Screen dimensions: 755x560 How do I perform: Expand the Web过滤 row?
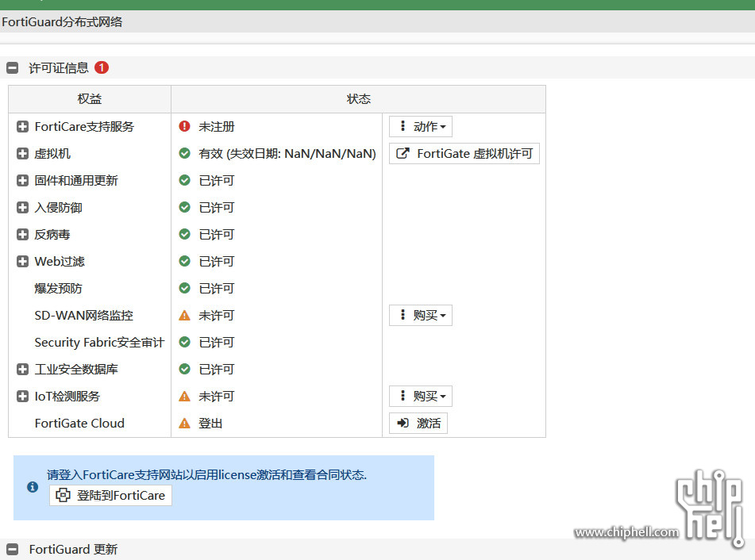pos(22,261)
